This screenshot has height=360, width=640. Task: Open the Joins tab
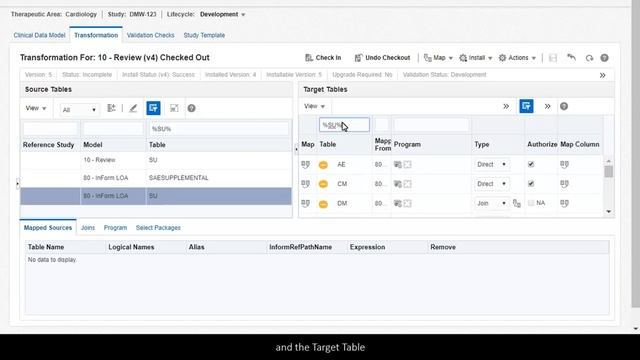point(88,228)
